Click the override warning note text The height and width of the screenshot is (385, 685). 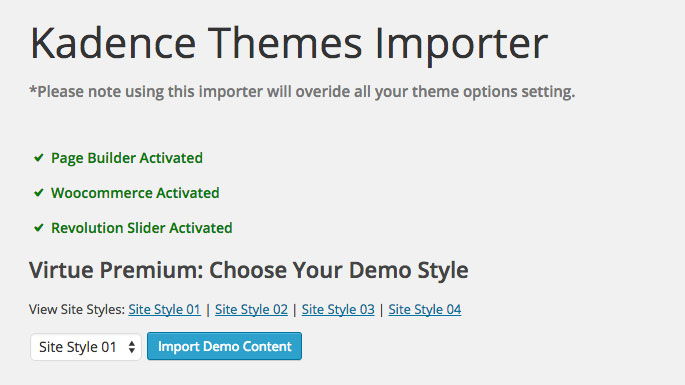coord(302,92)
